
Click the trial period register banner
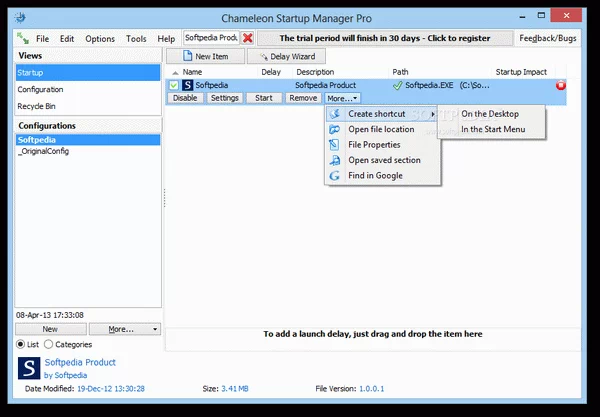coord(385,38)
